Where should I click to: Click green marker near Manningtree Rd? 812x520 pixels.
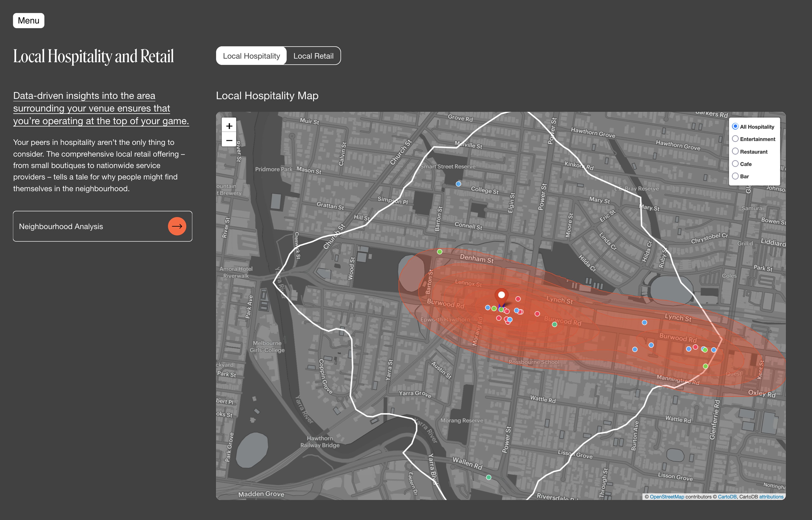(705, 366)
